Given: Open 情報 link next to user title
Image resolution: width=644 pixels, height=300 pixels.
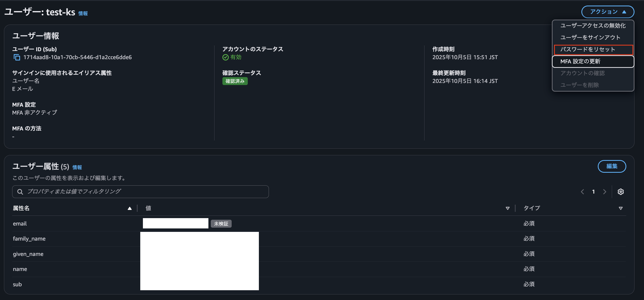Looking at the screenshot, I should pos(83,13).
